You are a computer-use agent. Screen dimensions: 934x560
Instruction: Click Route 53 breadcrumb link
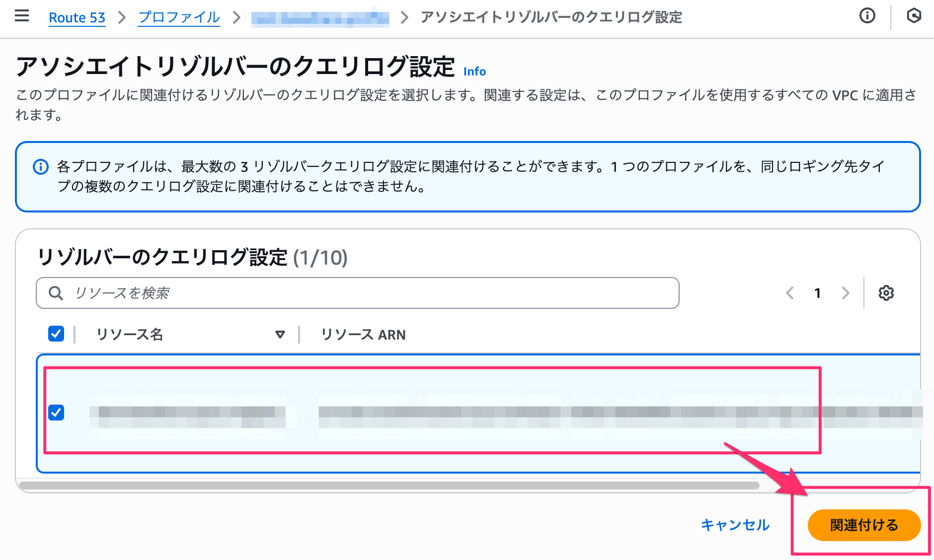tap(77, 18)
